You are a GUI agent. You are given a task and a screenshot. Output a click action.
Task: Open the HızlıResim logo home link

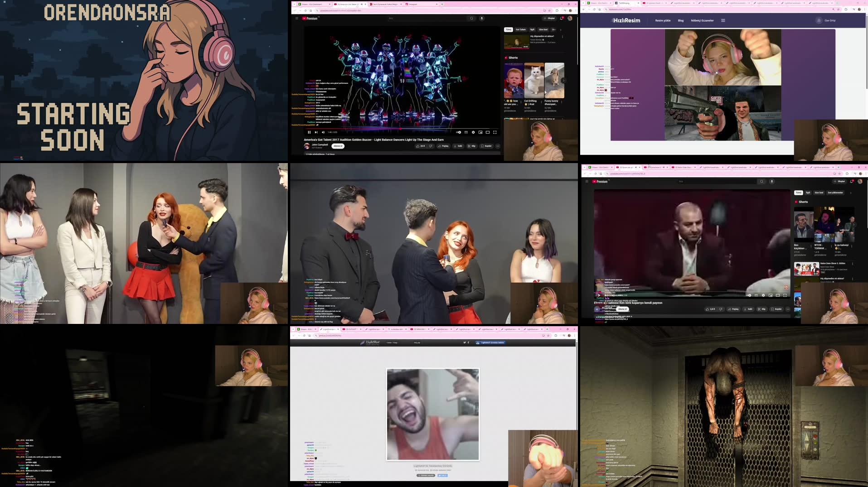click(x=626, y=20)
